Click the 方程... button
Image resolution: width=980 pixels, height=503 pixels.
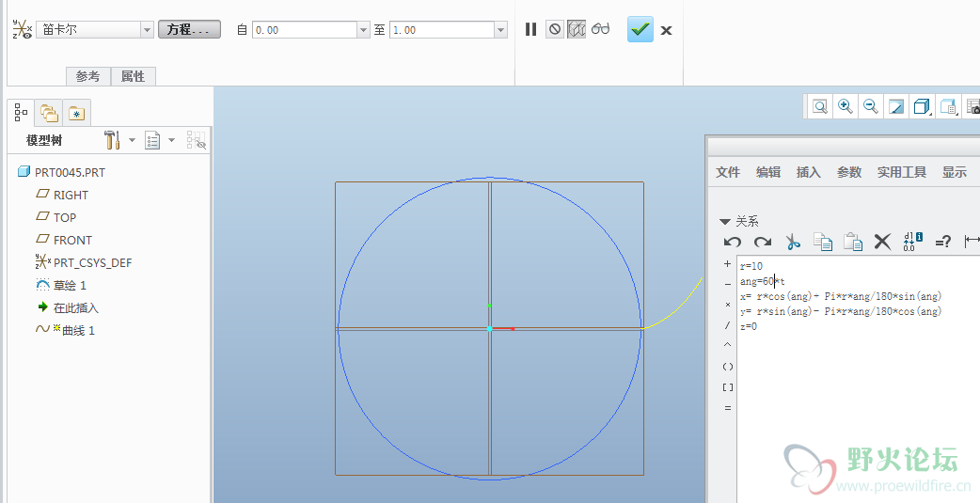click(189, 30)
